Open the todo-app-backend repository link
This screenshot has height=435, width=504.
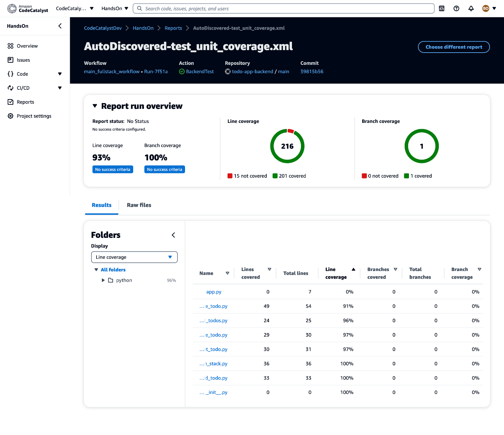click(x=252, y=72)
